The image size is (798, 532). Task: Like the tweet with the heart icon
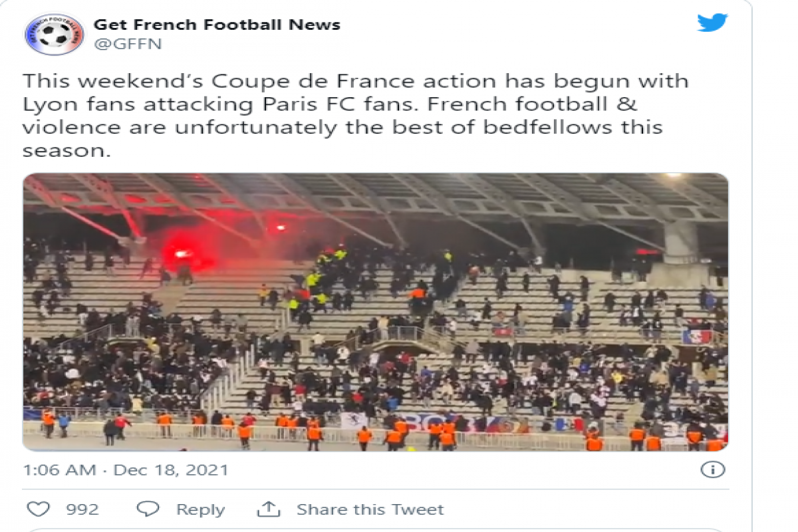pos(39,509)
